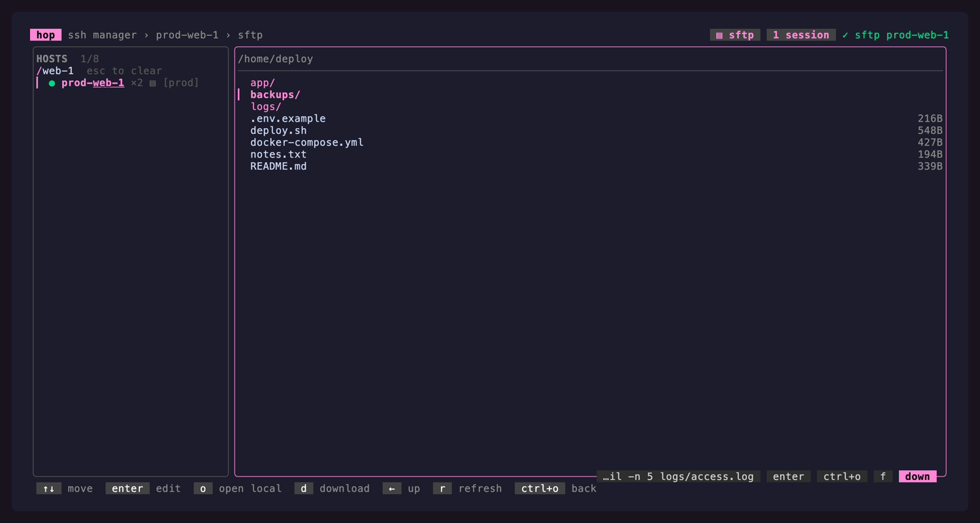Click the 194B size of notes.txt
The width and height of the screenshot is (980, 523).
tap(930, 154)
